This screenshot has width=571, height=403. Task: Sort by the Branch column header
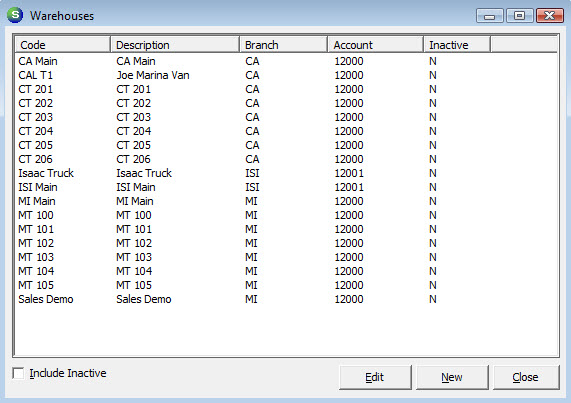click(x=283, y=45)
